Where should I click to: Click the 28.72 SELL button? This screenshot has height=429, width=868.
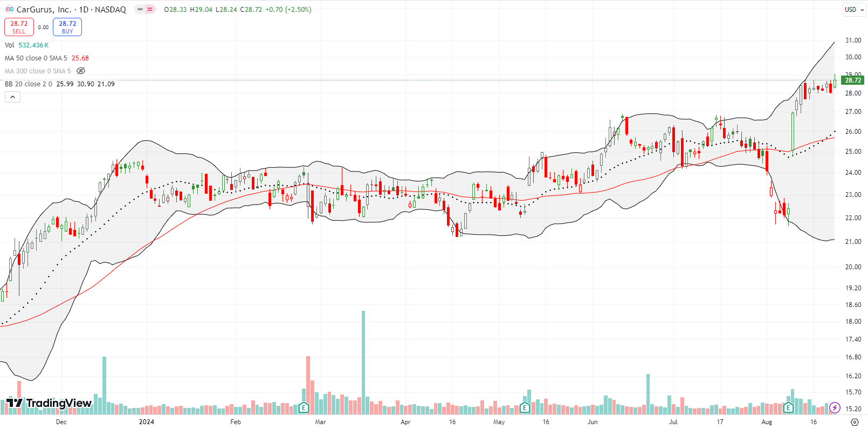click(19, 27)
